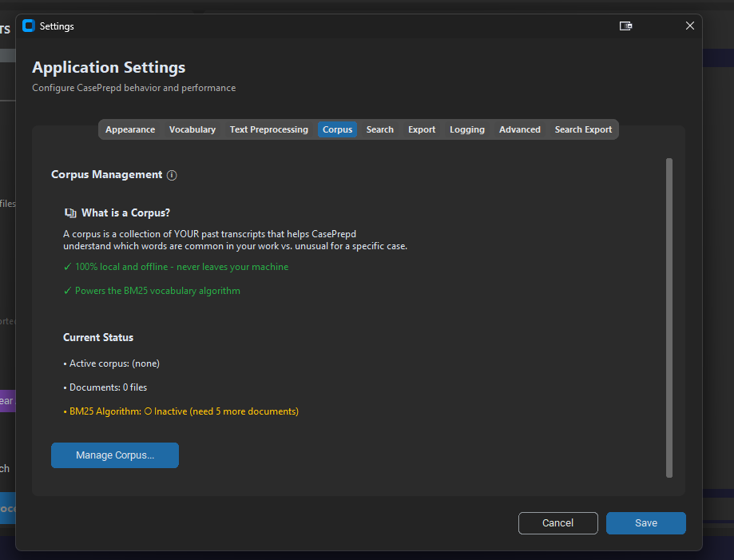Cancel the settings changes
Screen dimensions: 734x560
(557, 523)
